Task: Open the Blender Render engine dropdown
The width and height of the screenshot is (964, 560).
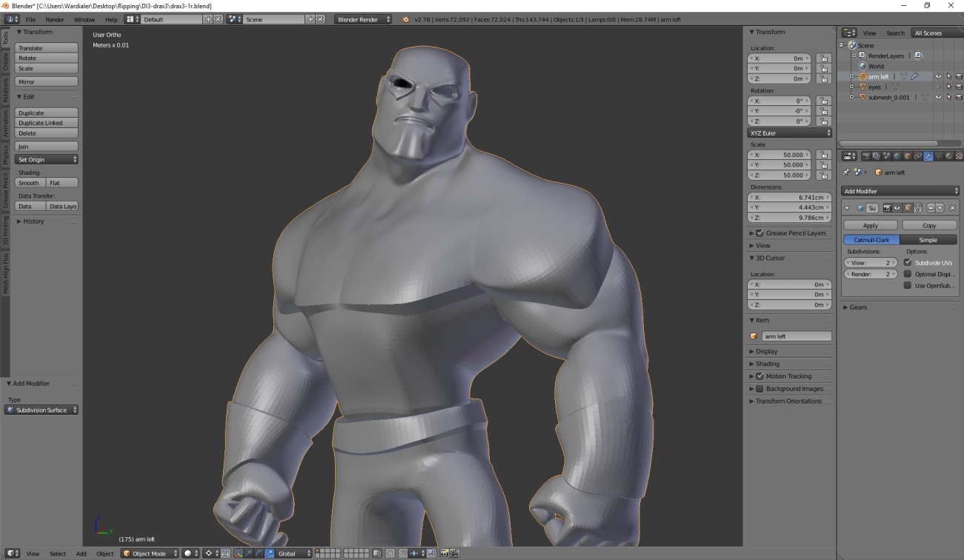Action: tap(362, 19)
